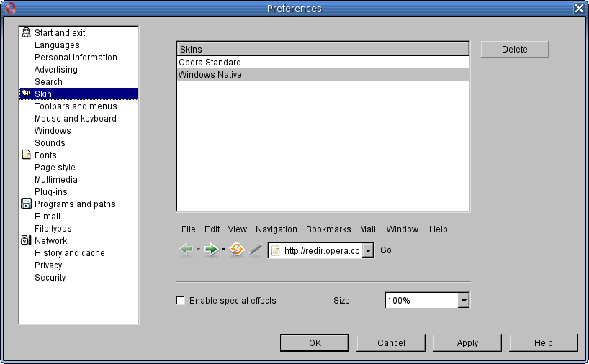Click the pencil edit icon in preview toolbar
589x364 pixels.
point(255,250)
